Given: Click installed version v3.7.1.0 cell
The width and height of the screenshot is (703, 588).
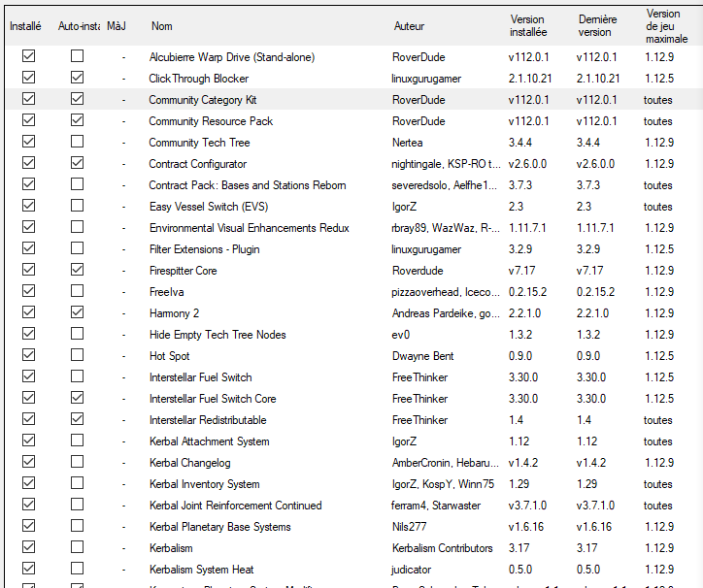Looking at the screenshot, I should click(527, 506).
